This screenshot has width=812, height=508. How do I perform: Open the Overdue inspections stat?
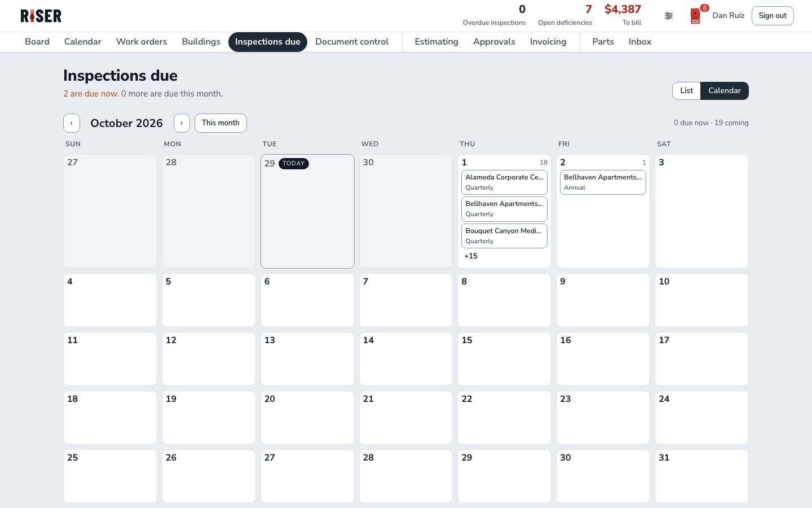tap(494, 15)
